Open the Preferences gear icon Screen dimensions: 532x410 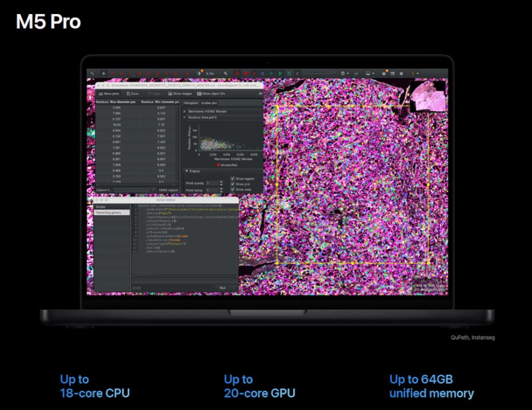pos(401,74)
